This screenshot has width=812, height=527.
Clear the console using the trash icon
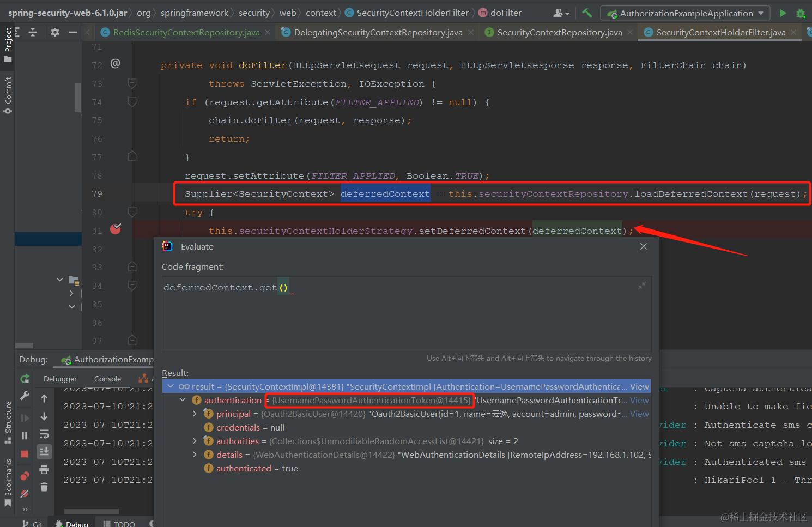pyautogui.click(x=44, y=486)
